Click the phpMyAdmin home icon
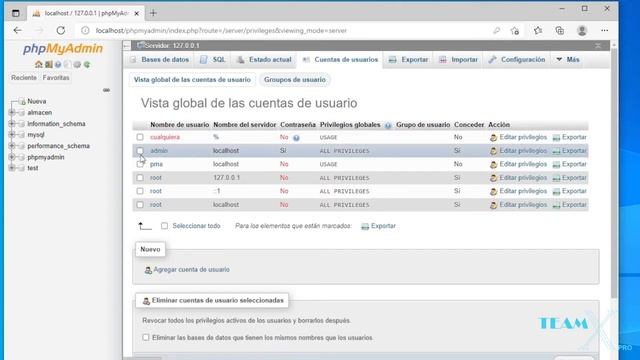The height and width of the screenshot is (360, 640). click(x=39, y=64)
